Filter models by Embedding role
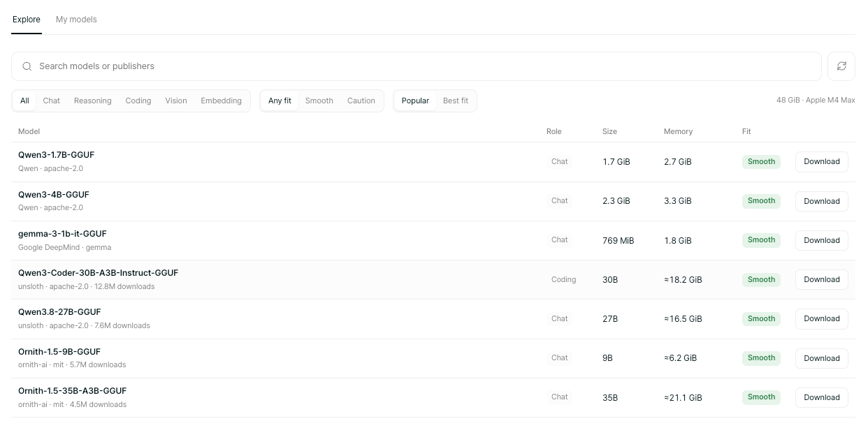This screenshot has width=868, height=421. click(x=221, y=101)
